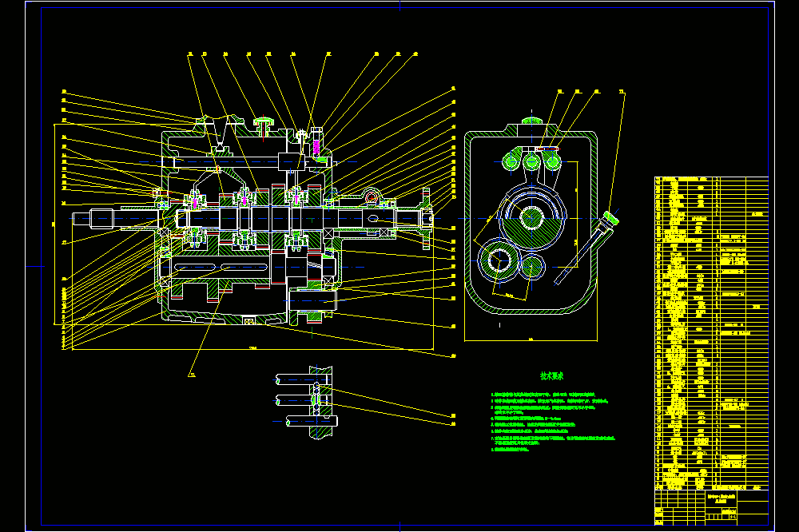
Task: Select the red circular speedometer gear housing
Action: coord(372,196)
